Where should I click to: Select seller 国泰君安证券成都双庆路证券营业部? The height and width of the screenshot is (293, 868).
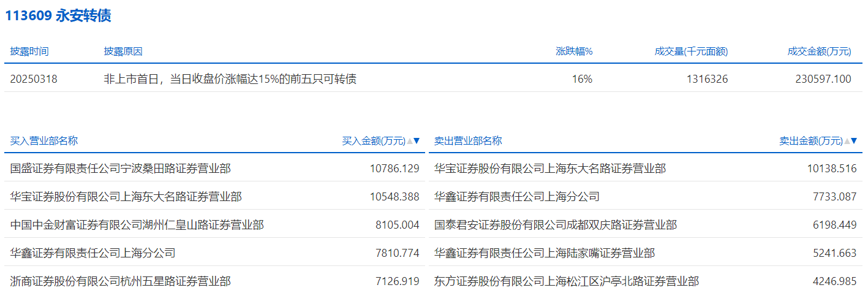pyautogui.click(x=556, y=224)
